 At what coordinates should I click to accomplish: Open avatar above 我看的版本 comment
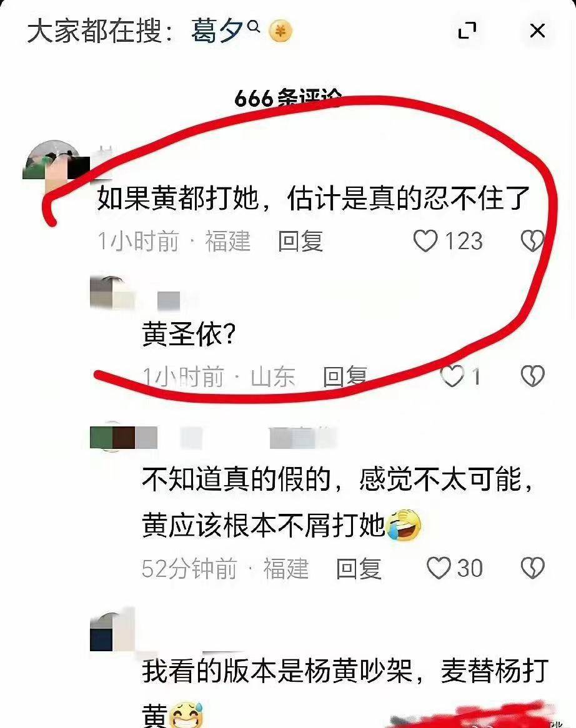click(x=112, y=631)
